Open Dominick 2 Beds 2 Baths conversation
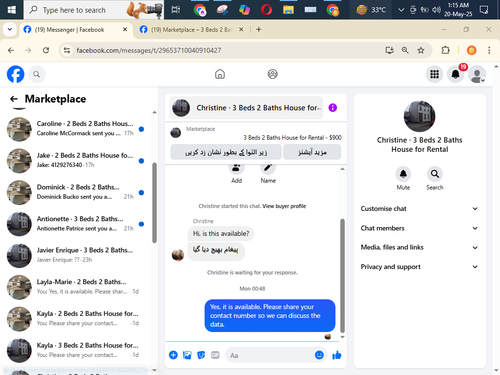 point(76,192)
